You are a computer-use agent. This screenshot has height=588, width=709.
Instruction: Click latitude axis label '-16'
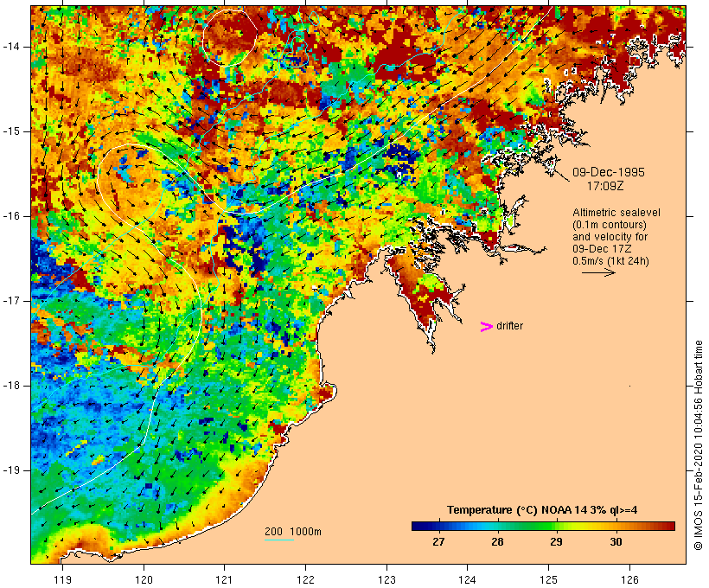coord(11,216)
